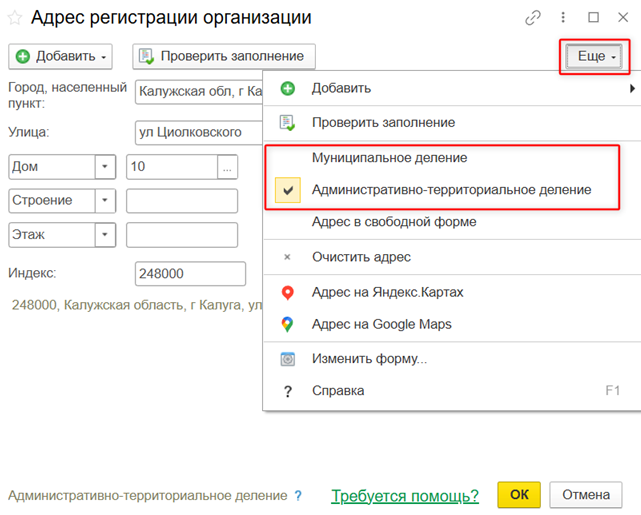
Task: Follow the Требуется помощь? link
Action: point(405,495)
